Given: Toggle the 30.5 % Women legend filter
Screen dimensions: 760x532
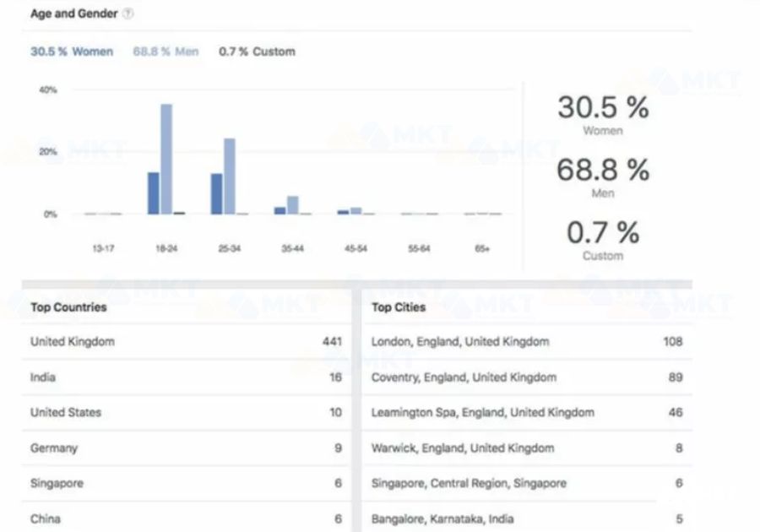Looking at the screenshot, I should (72, 52).
